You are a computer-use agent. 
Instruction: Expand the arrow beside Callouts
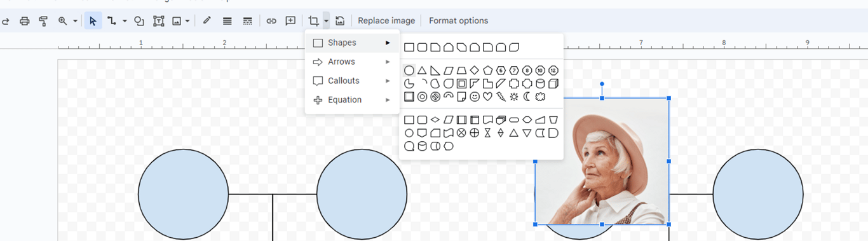[x=388, y=81]
